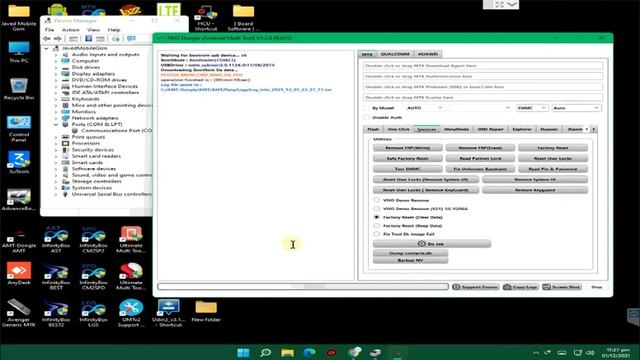Open the Auto dropdown at far right
640x360 pixels.
click(x=576, y=108)
